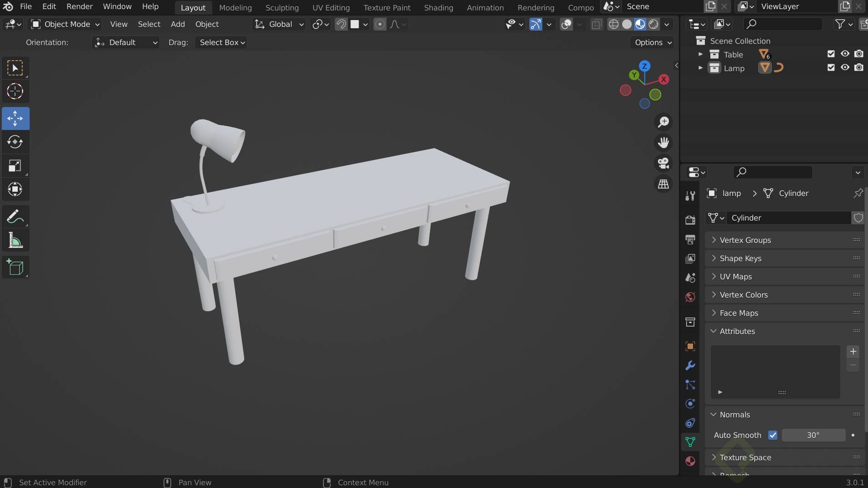Viewport: 868px width, 488px height.
Task: Toggle the camera view in the viewport
Action: click(663, 164)
